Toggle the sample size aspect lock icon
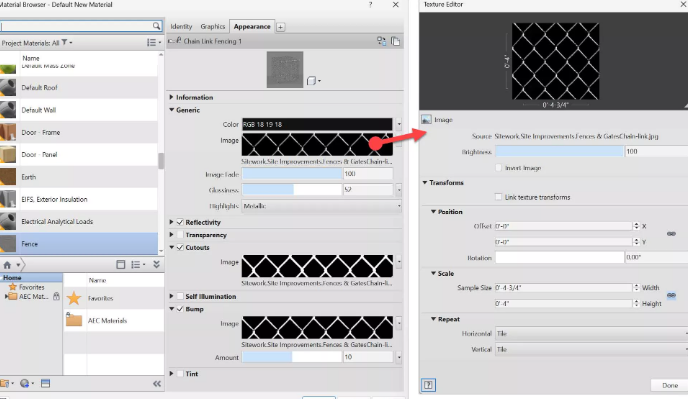Screen dimensions: 688x399 point(671,295)
